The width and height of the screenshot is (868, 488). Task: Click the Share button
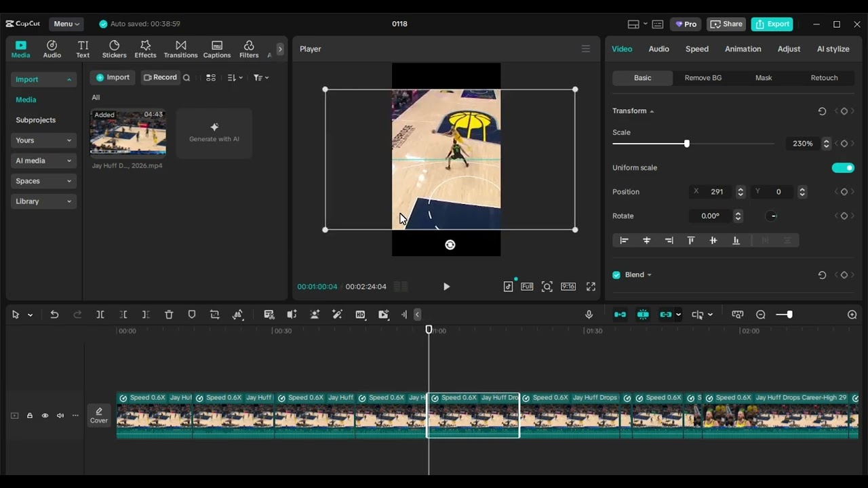(726, 24)
